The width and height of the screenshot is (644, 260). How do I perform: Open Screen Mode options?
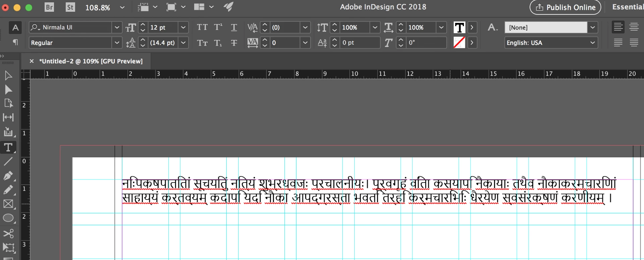point(176,7)
